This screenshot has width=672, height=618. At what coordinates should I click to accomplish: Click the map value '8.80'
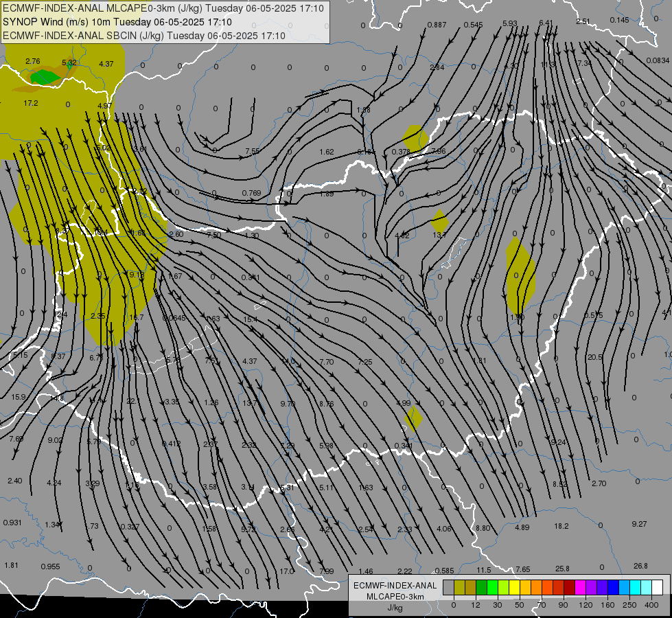(483, 528)
